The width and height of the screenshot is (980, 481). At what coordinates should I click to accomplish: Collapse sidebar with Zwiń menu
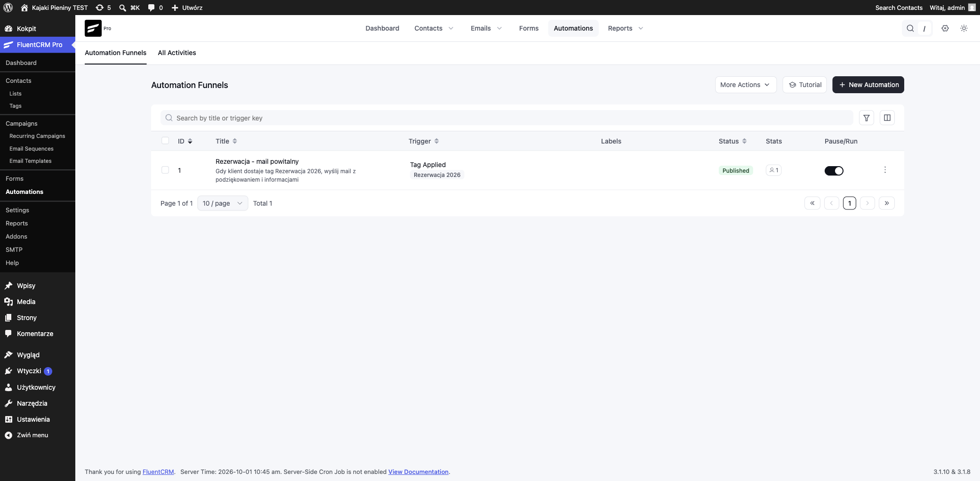[32, 435]
